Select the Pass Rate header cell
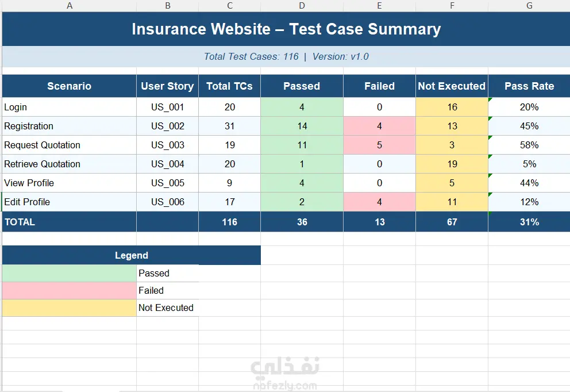Screen dimensions: 570x392 [x=529, y=86]
